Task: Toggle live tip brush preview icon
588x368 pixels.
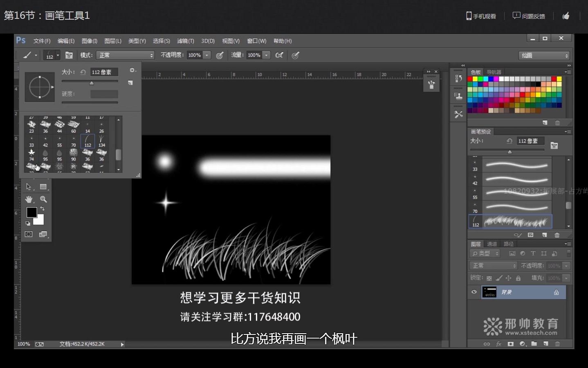Action: point(518,235)
